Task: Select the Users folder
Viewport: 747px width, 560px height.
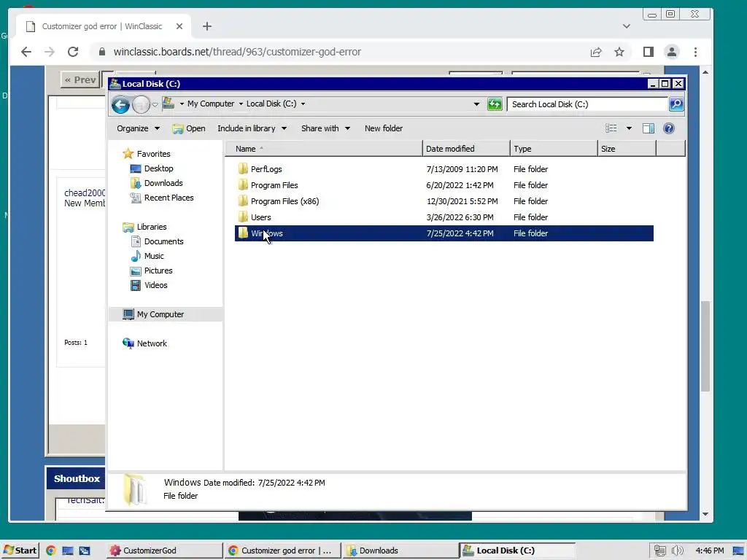Action: (x=444, y=217)
